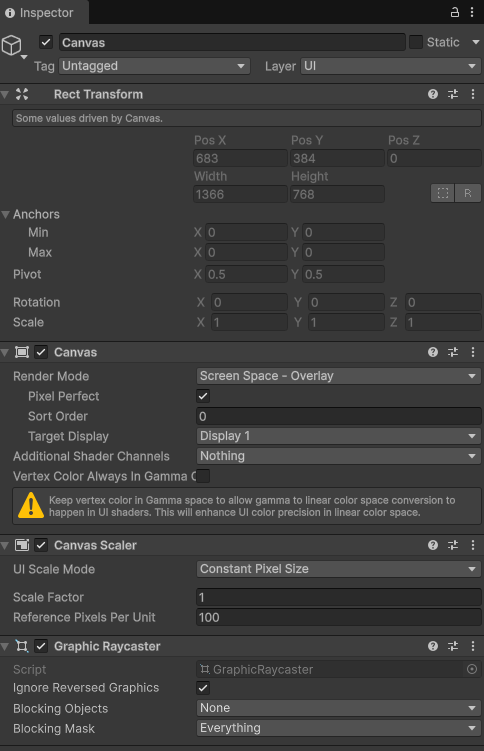
Task: Collapse the Canvas component foldout
Action: [x=5, y=353]
